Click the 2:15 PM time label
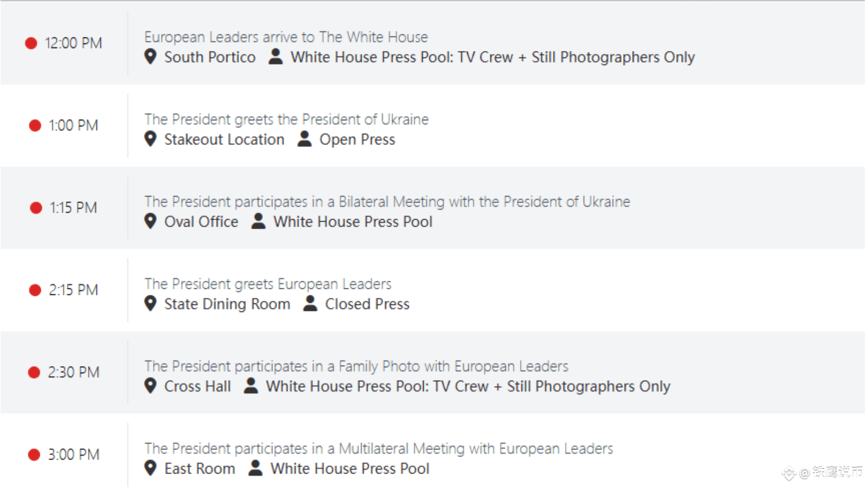The width and height of the screenshot is (868, 487). pyautogui.click(x=73, y=290)
